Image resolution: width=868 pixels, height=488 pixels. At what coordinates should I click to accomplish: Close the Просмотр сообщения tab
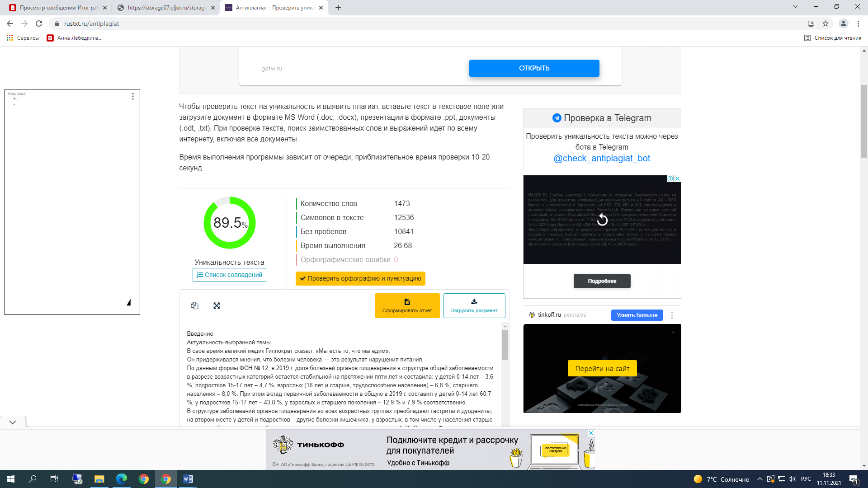click(x=105, y=8)
